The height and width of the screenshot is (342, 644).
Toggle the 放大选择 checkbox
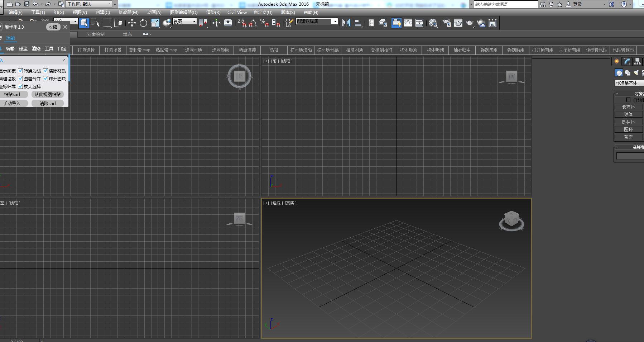20,86
